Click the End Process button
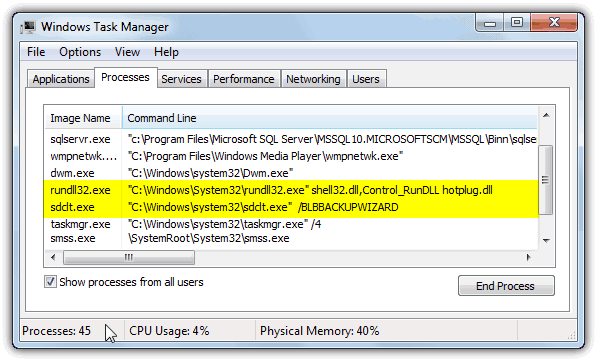This screenshot has width=597, height=360. tap(506, 286)
